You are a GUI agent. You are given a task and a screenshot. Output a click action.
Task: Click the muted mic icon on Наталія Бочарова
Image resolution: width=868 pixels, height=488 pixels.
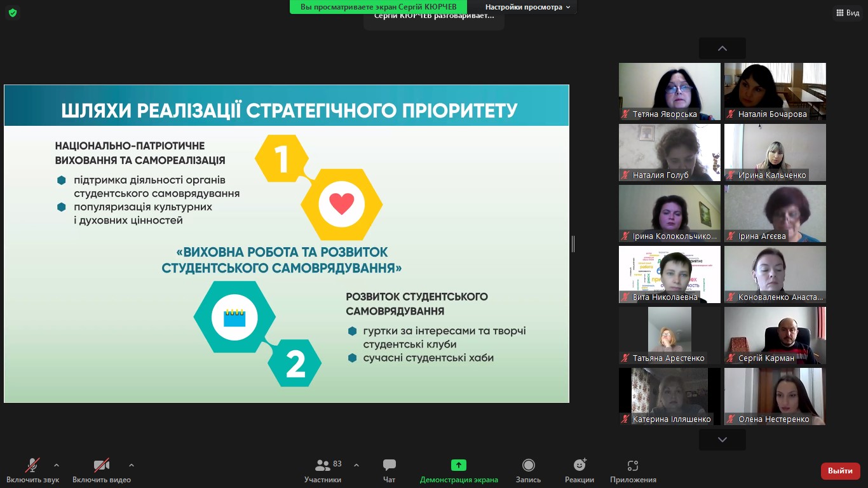point(731,114)
